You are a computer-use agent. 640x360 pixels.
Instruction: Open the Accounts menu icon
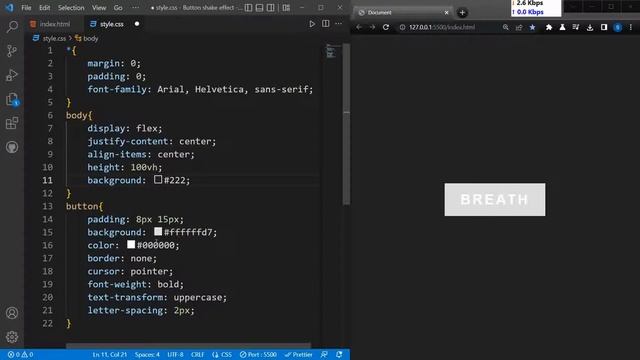click(12, 313)
